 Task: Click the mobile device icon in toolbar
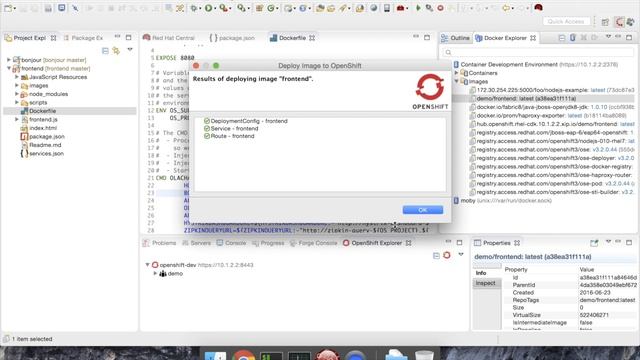click(x=386, y=8)
